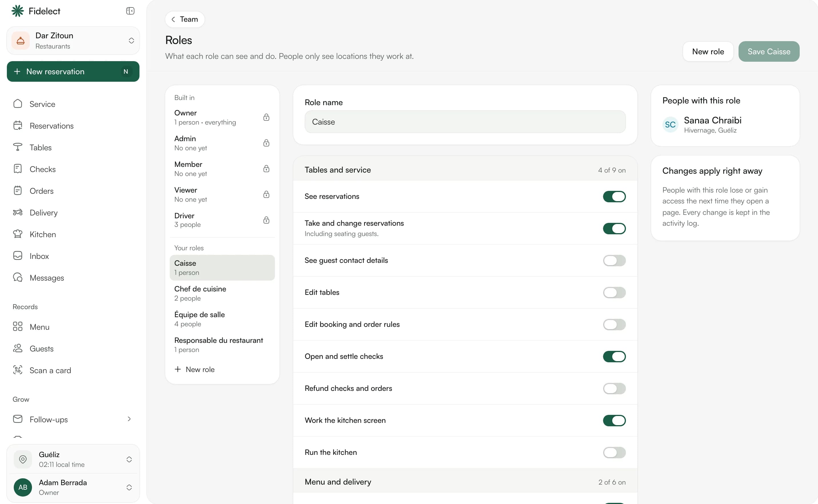Click the lock icon beside Member role

click(266, 169)
